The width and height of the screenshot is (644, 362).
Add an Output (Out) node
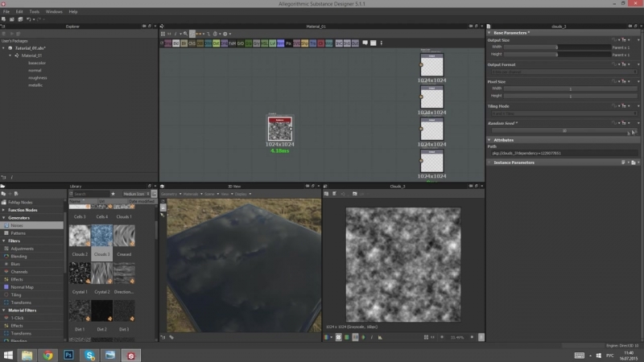click(355, 43)
